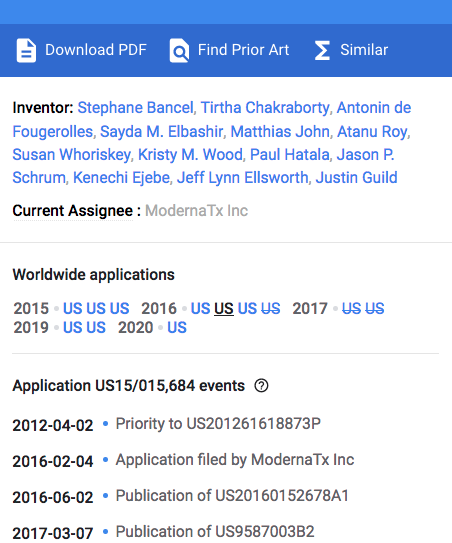The height and width of the screenshot is (543, 452).
Task: Open the third US application under 2015
Action: pos(119,309)
